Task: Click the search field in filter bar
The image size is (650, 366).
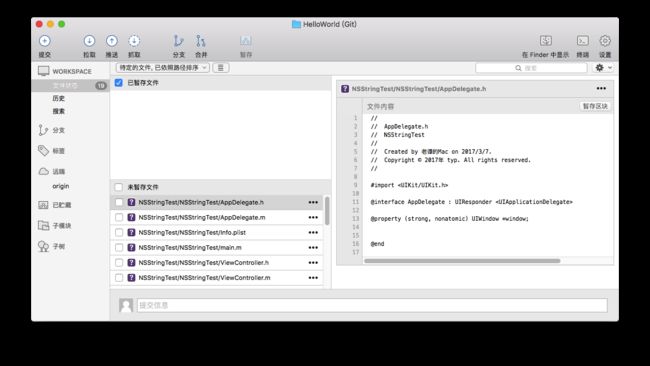Action: (531, 68)
